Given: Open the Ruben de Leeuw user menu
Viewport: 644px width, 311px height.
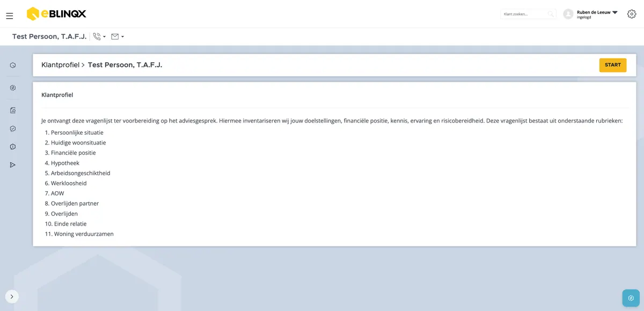Looking at the screenshot, I should (597, 14).
